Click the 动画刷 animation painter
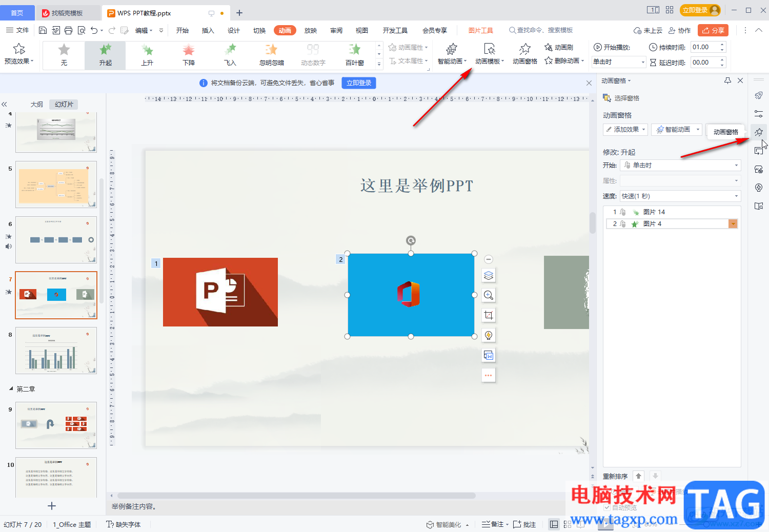The height and width of the screenshot is (532, 769). pos(559,47)
